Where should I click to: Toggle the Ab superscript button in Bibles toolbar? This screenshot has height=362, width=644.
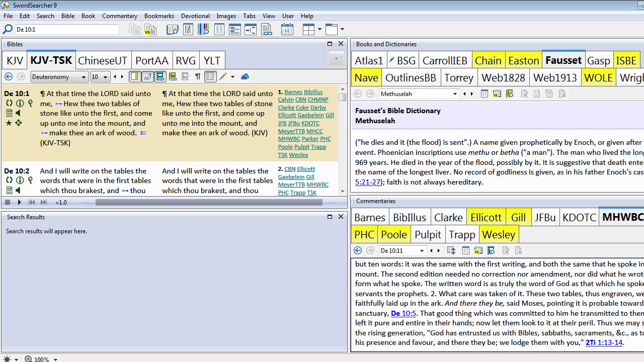[x=147, y=77]
